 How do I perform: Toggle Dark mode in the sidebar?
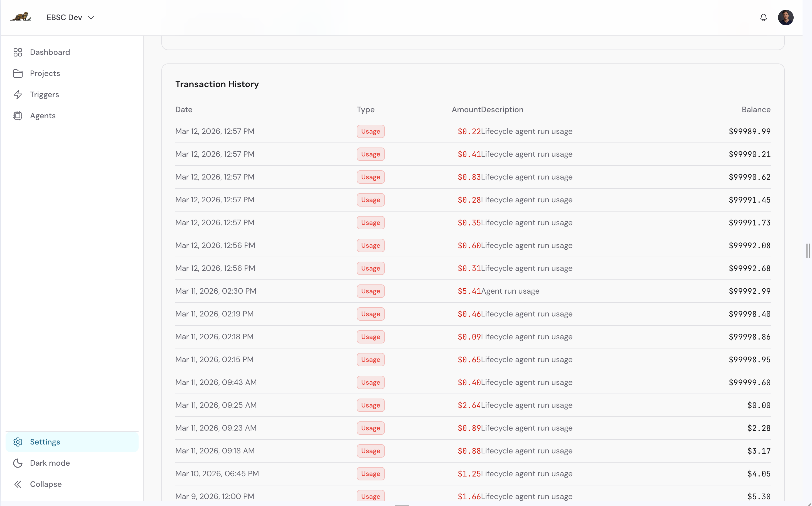(x=50, y=463)
